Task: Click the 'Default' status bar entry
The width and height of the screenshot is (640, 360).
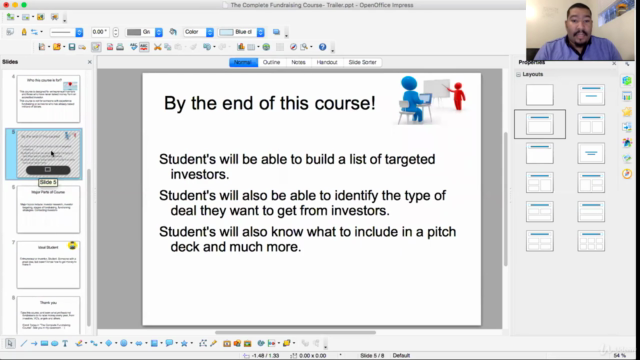Action: [401, 356]
